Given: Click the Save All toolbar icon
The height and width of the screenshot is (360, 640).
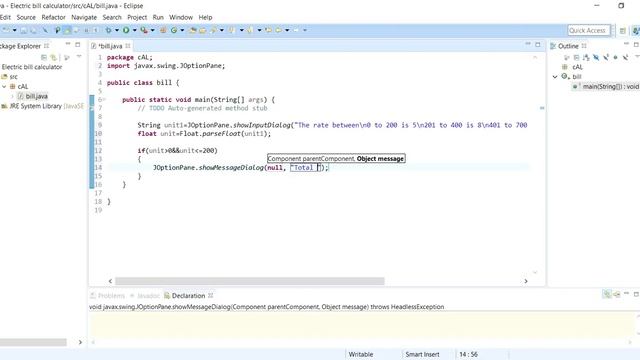Looking at the screenshot, I should click(33, 30).
